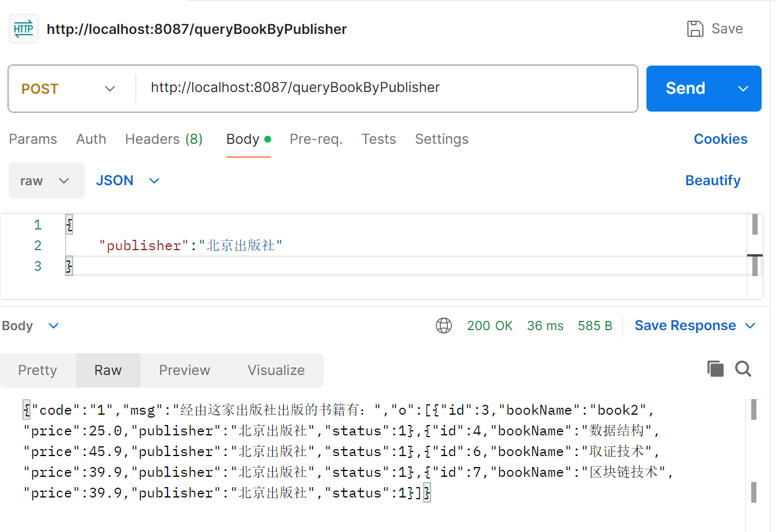This screenshot has width=776, height=532.
Task: Click the HTTP request type icon
Action: coord(24,29)
